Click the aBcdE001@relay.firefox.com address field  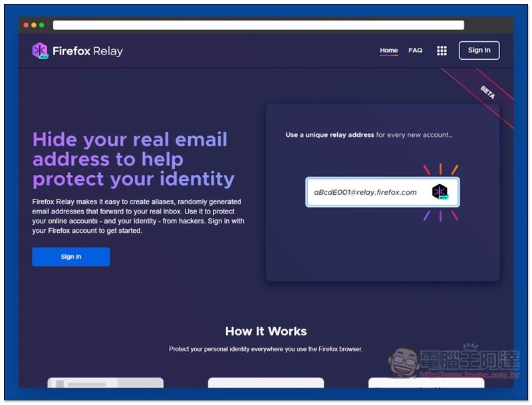366,192
